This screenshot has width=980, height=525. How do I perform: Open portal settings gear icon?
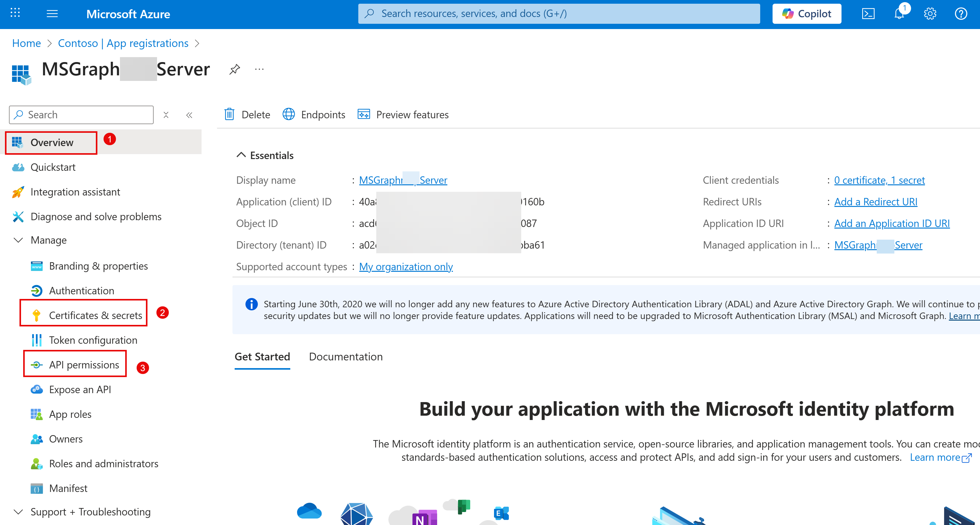[x=930, y=13]
